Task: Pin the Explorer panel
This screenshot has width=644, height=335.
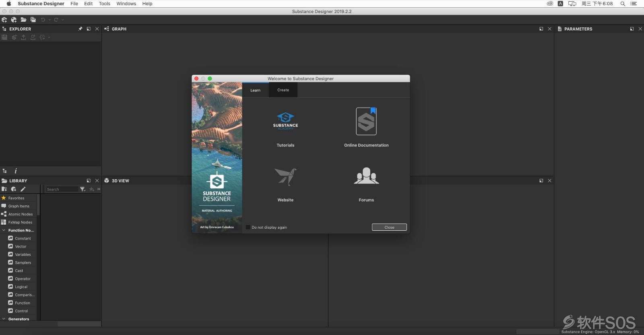Action: click(x=80, y=29)
